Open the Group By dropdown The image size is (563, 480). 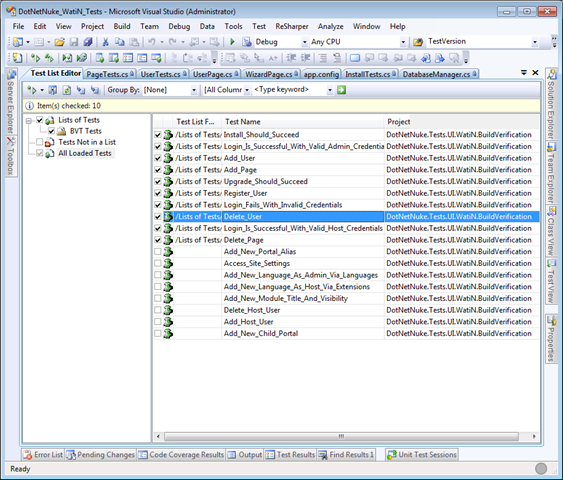[194, 90]
